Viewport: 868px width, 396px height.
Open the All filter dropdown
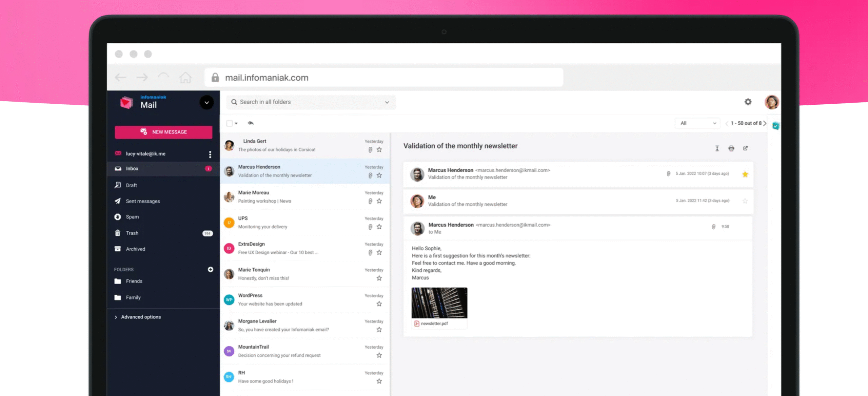point(698,123)
